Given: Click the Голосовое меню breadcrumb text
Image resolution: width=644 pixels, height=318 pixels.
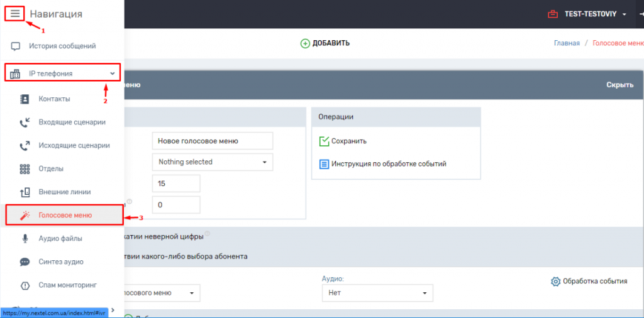Looking at the screenshot, I should (618, 43).
